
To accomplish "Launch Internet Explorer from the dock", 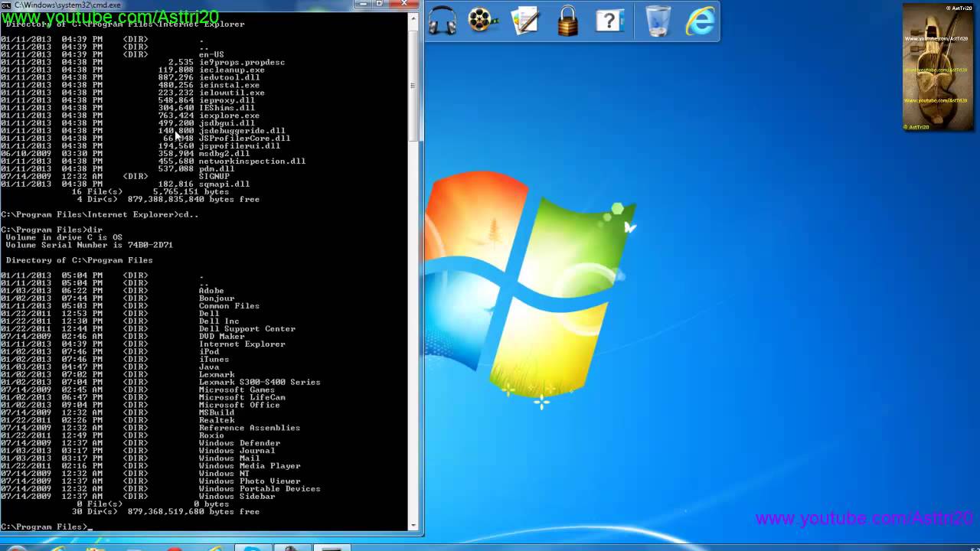I will pyautogui.click(x=700, y=21).
